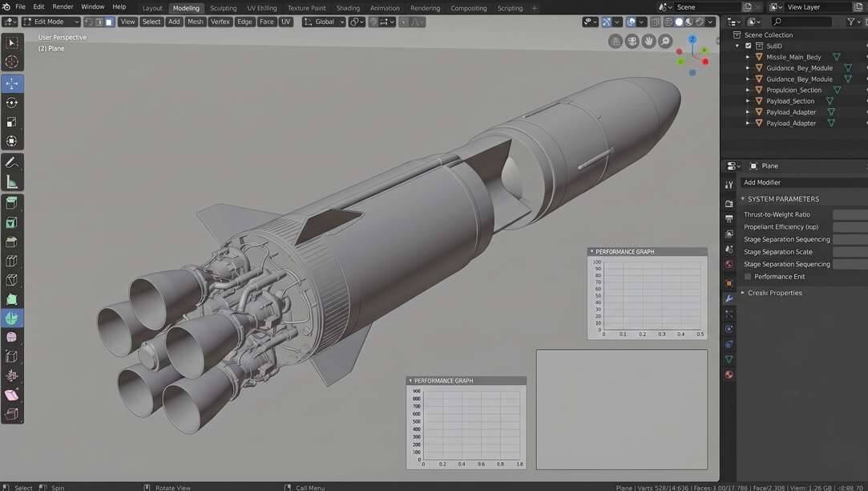
Task: Select the Shrink/Fatten tool
Action: (x=12, y=375)
